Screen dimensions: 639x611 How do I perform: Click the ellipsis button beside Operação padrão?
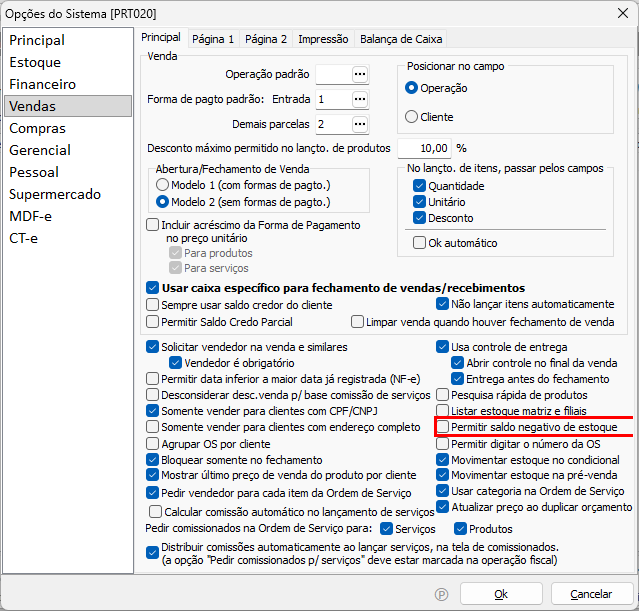(360, 74)
